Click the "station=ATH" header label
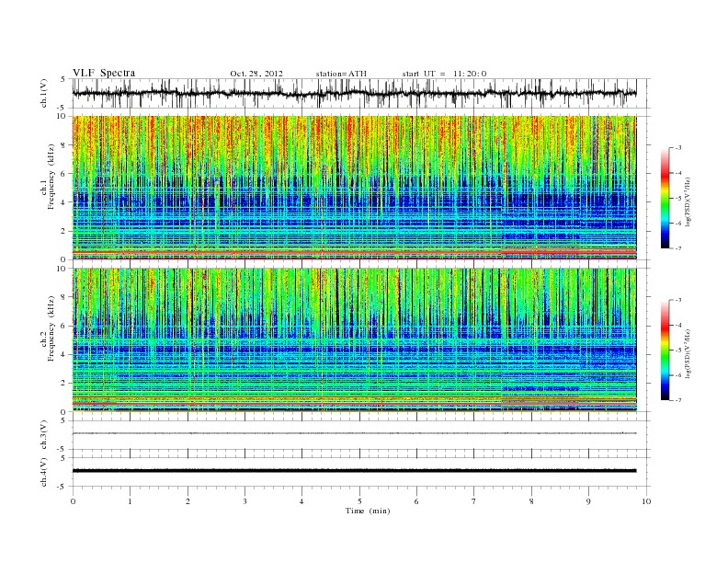Screen dimensions: 728x563 pos(341,74)
